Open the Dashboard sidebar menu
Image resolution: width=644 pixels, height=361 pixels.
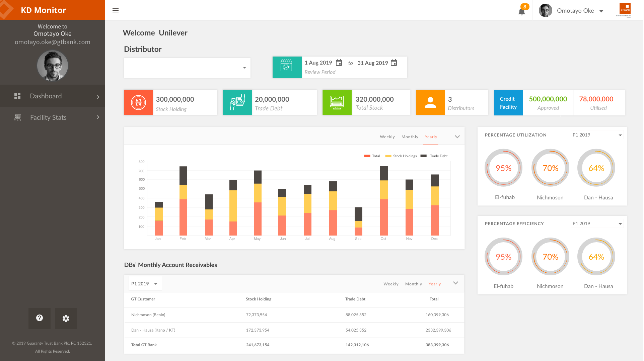53,96
